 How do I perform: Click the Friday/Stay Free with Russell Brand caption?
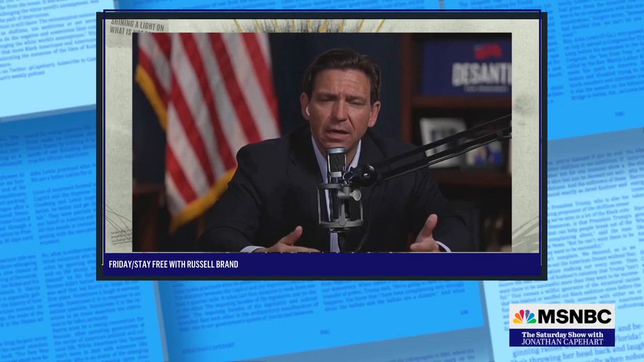tap(174, 264)
